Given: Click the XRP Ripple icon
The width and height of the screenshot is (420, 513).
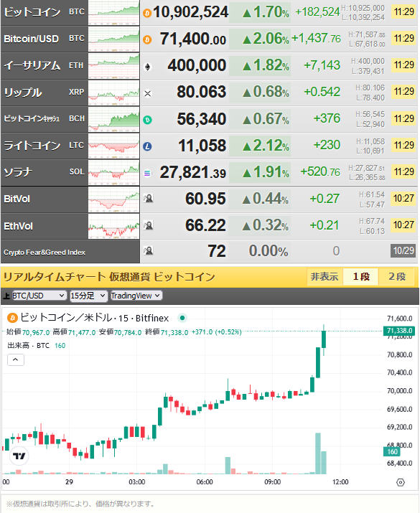Looking at the screenshot, I should (x=148, y=93).
